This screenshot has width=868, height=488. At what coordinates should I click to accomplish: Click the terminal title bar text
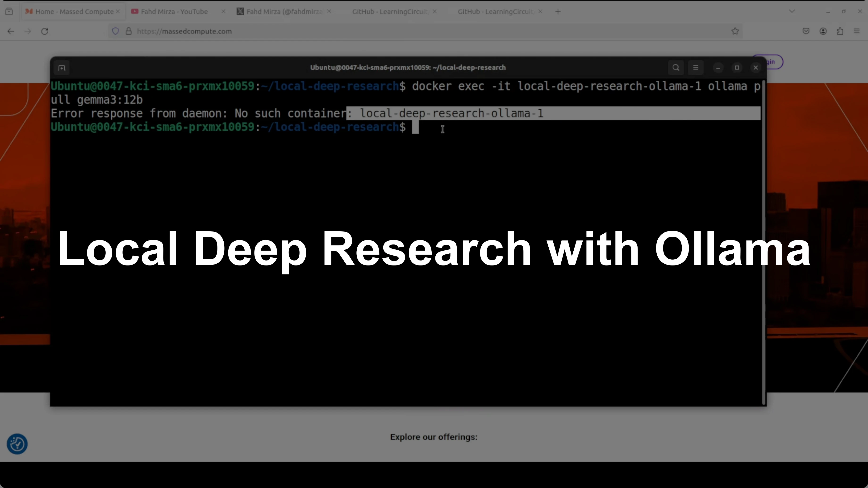pyautogui.click(x=408, y=68)
